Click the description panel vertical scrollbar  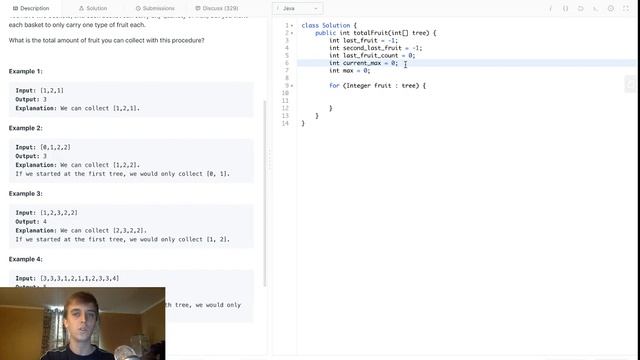[265, 193]
